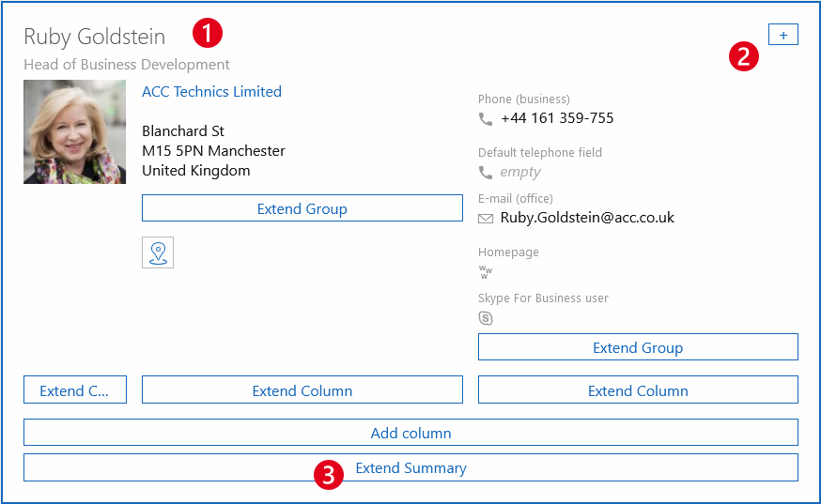
Task: Open the ACC Technics Limited company link
Action: [x=211, y=92]
